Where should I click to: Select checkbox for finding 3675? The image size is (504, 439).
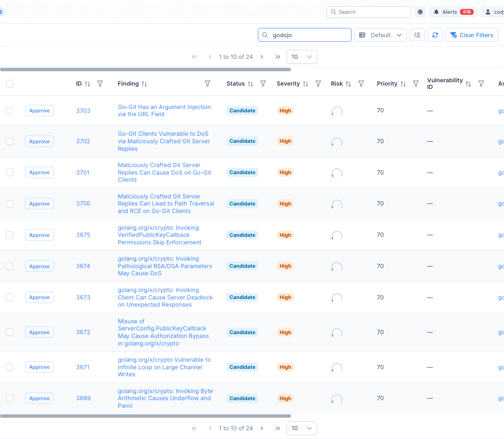click(10, 235)
